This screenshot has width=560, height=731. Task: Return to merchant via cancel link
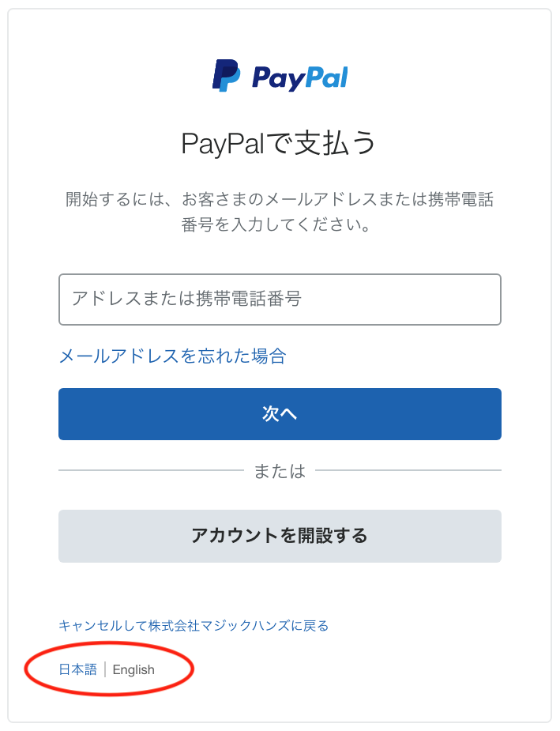(x=194, y=626)
